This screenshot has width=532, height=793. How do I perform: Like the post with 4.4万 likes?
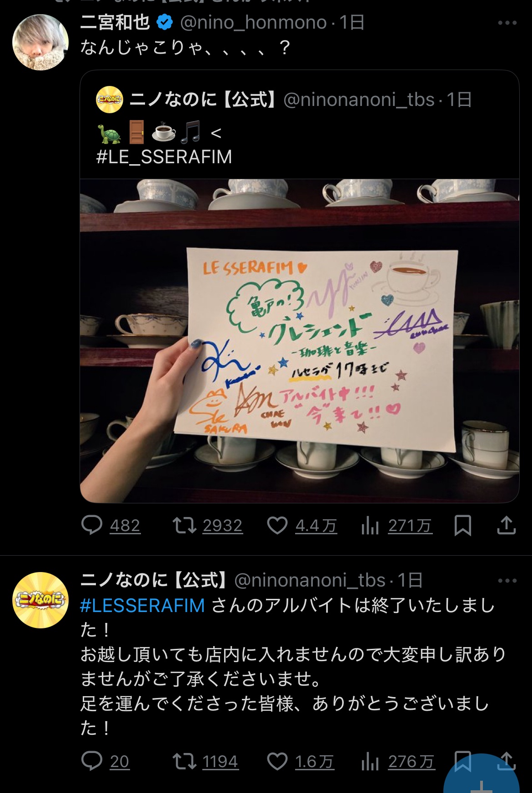coord(277,525)
